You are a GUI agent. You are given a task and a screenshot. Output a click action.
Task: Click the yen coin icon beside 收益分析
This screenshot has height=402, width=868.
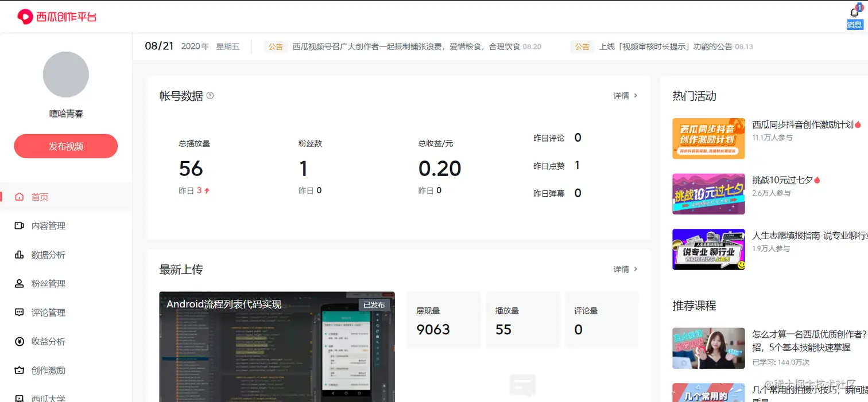click(20, 341)
